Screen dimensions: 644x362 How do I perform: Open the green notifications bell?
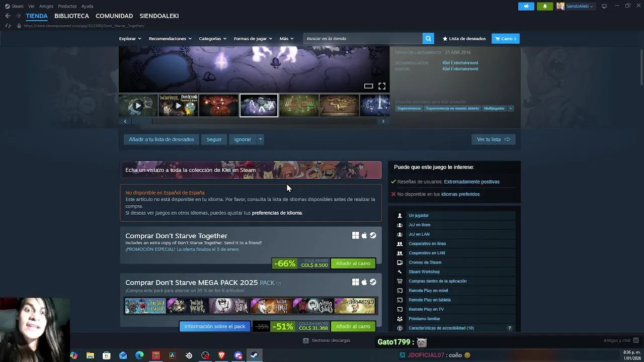click(x=545, y=6)
